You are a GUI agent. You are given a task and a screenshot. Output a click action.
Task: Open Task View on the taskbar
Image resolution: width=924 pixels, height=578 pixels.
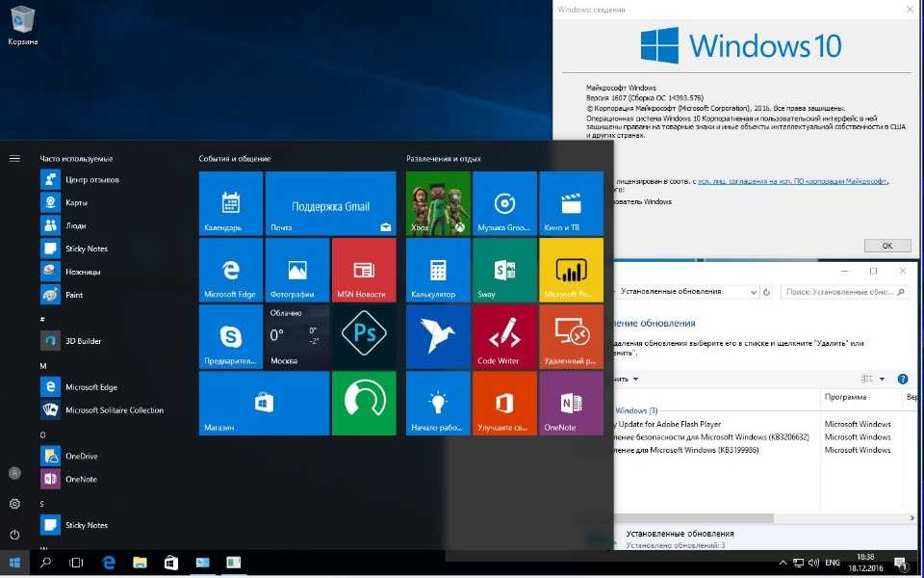(76, 563)
